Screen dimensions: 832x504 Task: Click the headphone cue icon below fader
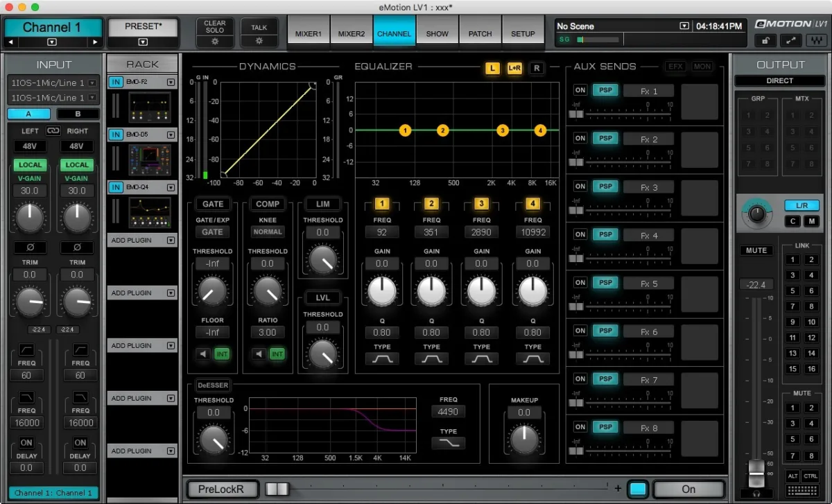(755, 494)
